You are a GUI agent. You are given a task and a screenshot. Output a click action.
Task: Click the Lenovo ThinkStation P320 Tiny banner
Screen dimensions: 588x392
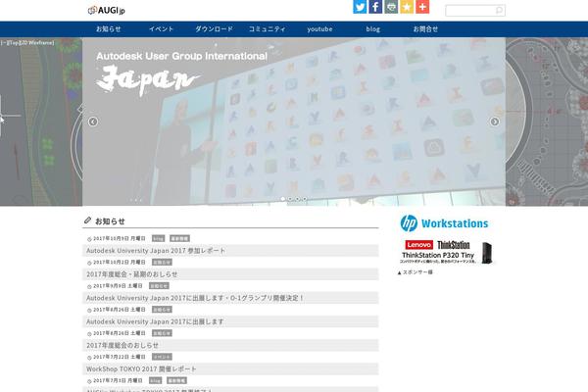tap(447, 252)
